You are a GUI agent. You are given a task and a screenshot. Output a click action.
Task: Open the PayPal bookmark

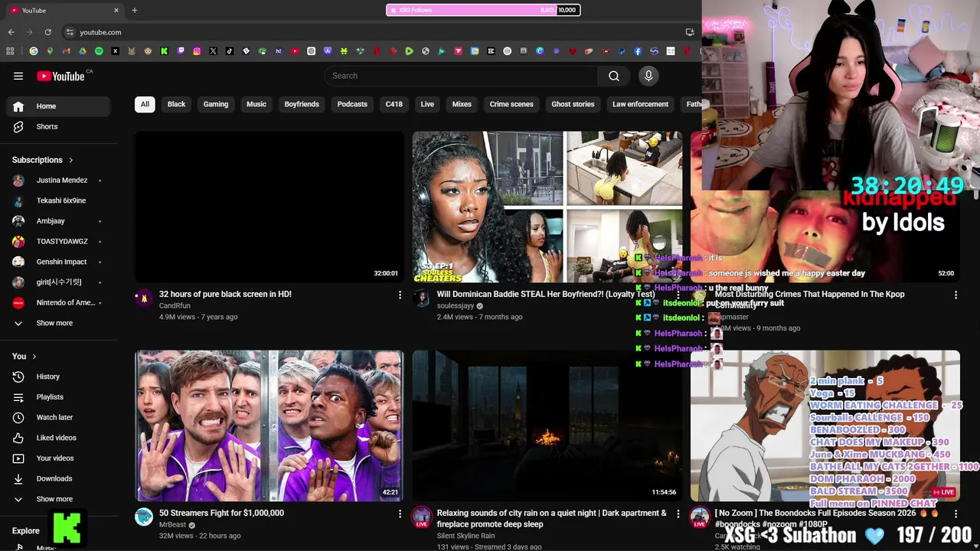pos(621,51)
